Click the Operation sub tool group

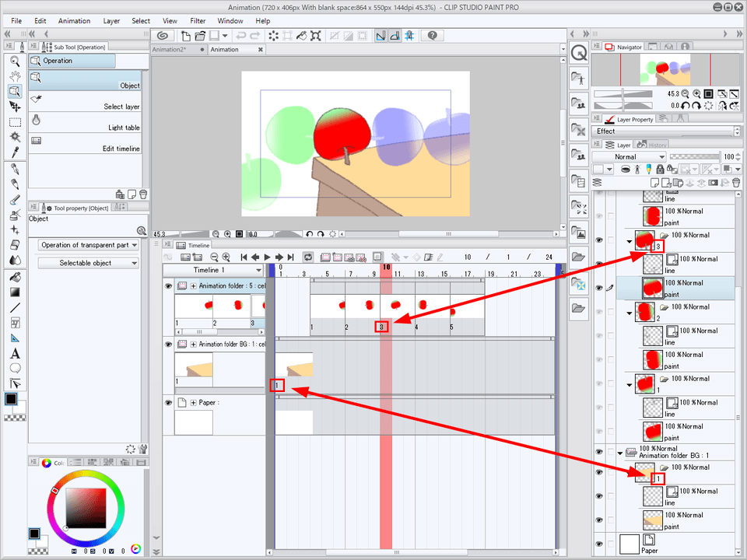point(72,61)
